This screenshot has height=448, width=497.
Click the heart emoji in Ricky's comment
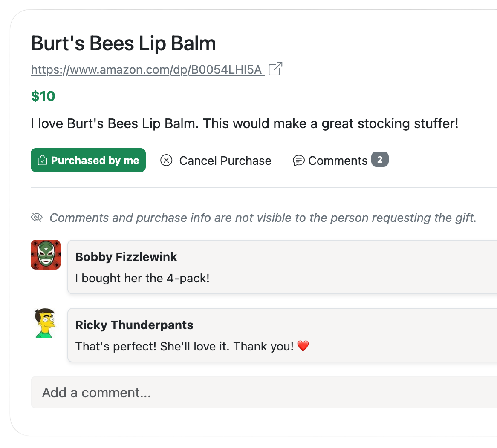303,346
